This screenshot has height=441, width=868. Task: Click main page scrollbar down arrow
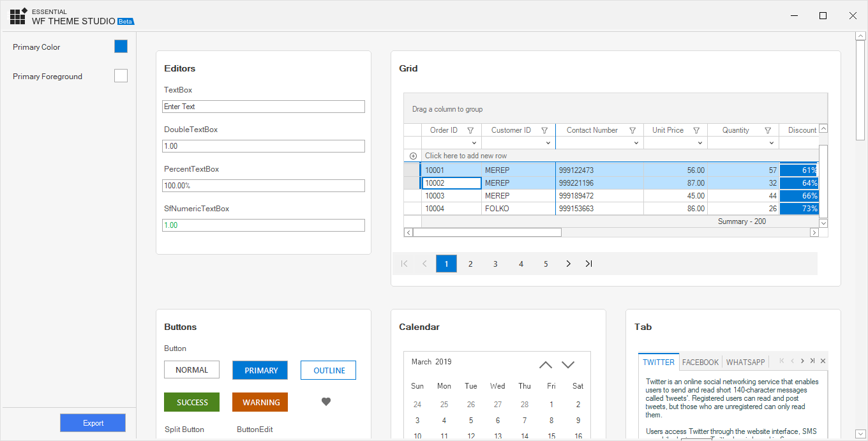[x=860, y=433]
